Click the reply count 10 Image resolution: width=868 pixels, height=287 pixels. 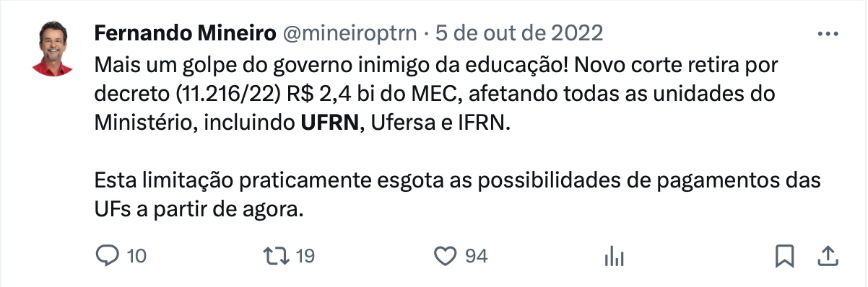[137, 256]
